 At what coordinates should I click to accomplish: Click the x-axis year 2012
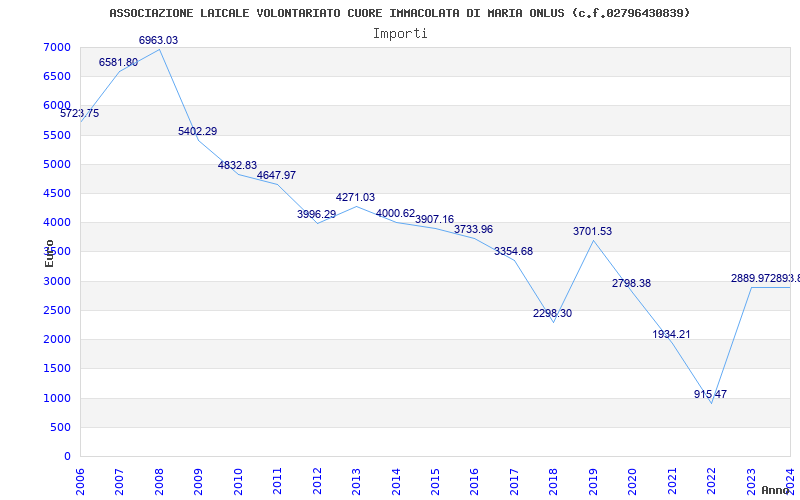(x=317, y=481)
